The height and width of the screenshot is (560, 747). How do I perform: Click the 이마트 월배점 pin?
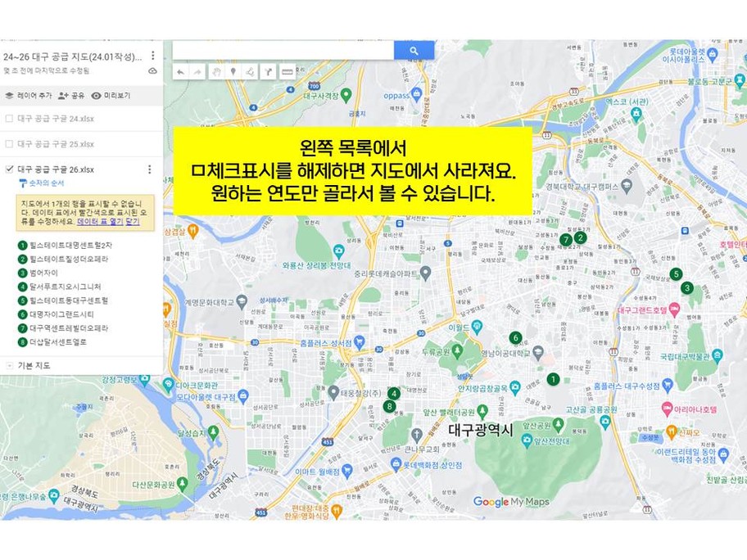pos(346,472)
